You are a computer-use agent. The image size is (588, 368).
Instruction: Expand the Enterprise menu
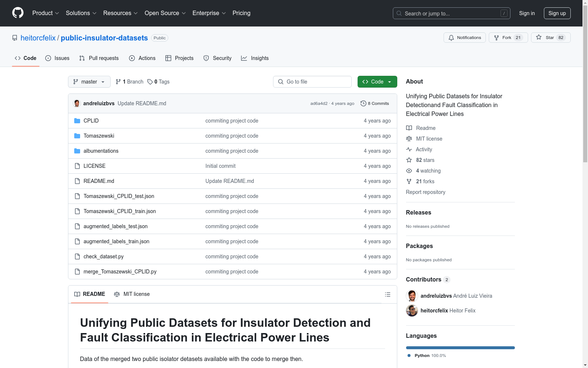point(209,13)
